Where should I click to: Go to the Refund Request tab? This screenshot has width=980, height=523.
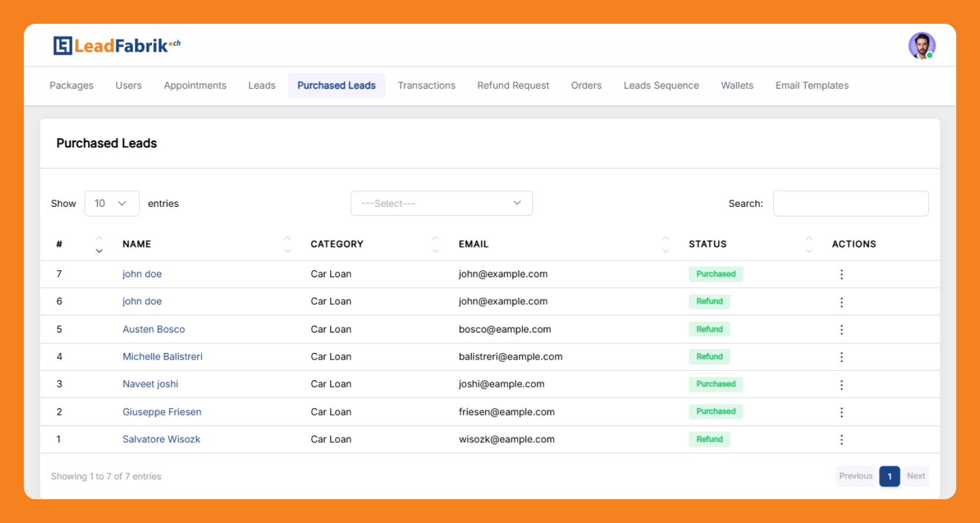tap(513, 86)
